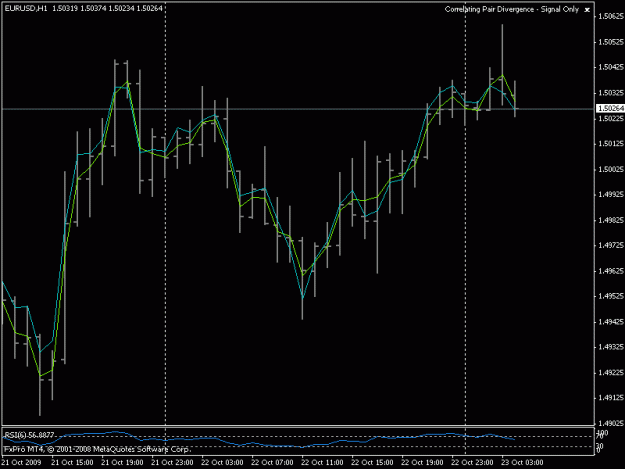The image size is (625, 469).
Task: Click the 22 Oct 03:00 time label
Action: (x=222, y=462)
